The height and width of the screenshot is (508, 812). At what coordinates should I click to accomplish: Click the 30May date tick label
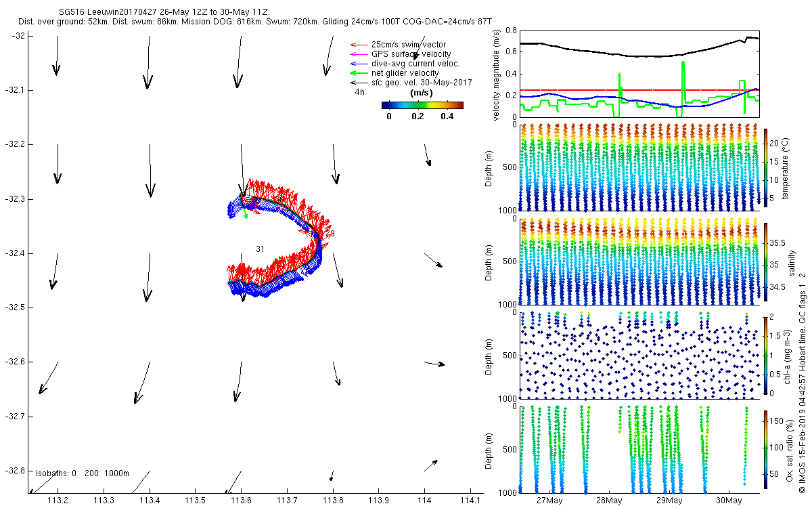click(x=728, y=501)
